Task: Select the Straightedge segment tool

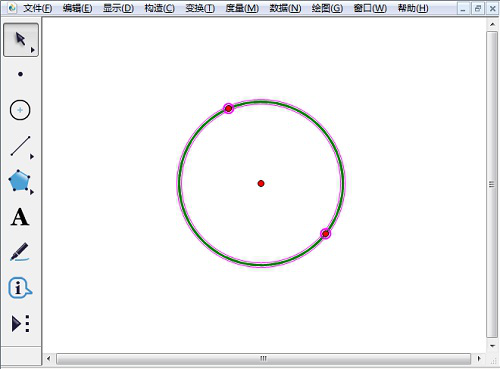Action: tap(20, 146)
